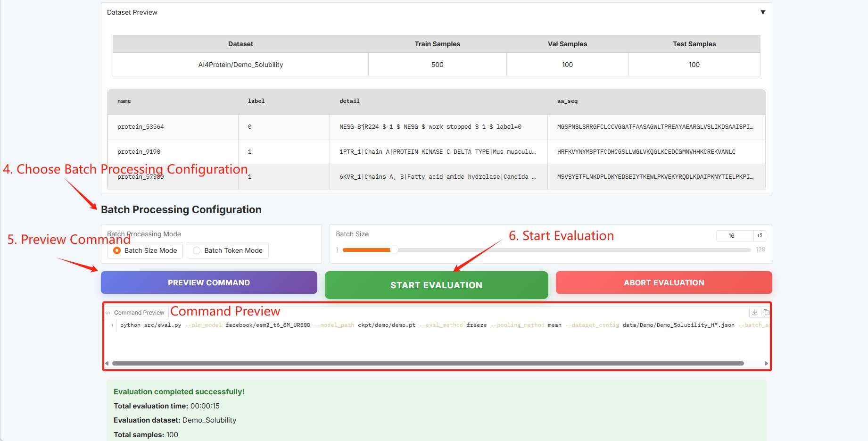Click the code icon beside Command Preview
The height and width of the screenshot is (441, 868).
(x=108, y=313)
